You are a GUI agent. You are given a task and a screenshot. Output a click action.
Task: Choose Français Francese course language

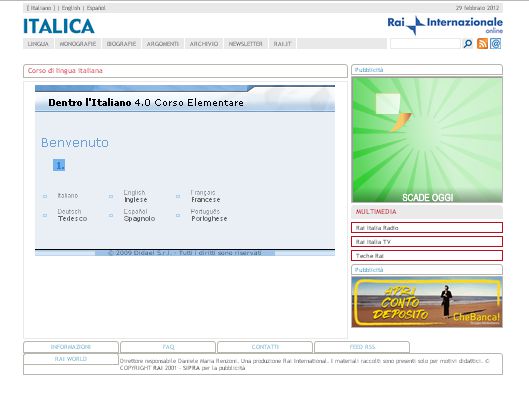tap(205, 196)
